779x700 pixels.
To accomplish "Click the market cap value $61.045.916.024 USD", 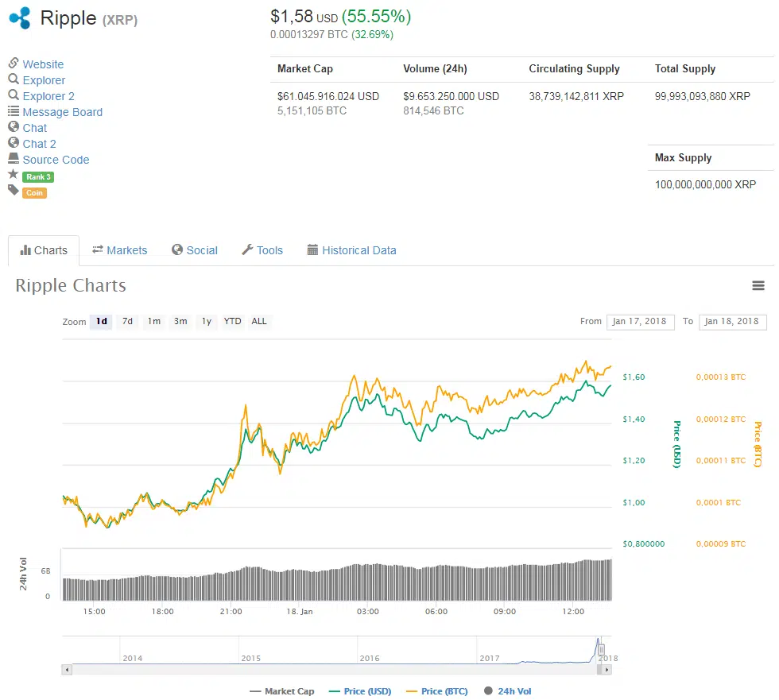I will tap(327, 96).
